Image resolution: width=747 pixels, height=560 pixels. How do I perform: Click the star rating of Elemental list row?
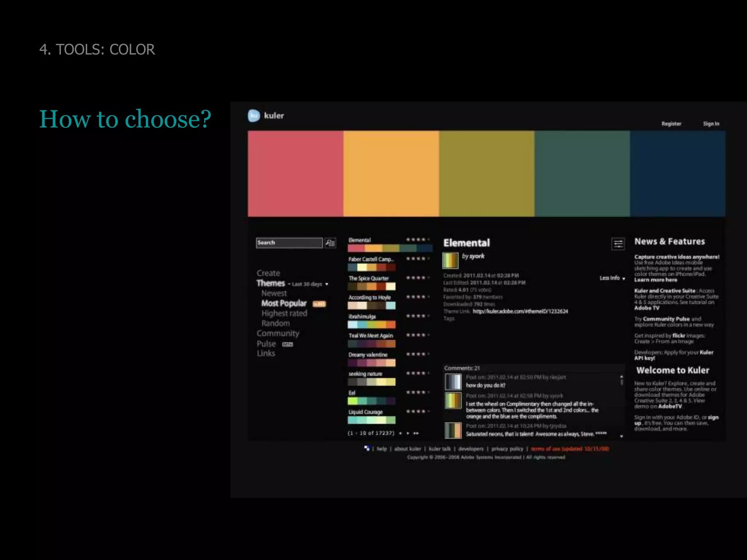click(x=418, y=240)
